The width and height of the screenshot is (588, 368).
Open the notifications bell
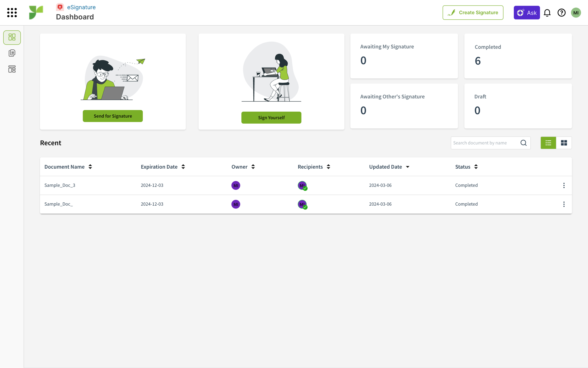pyautogui.click(x=547, y=13)
